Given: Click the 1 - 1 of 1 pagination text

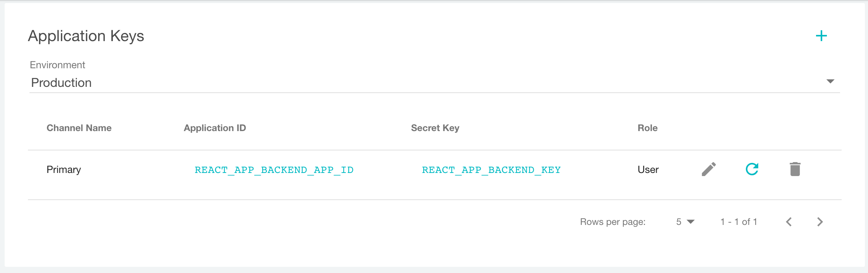Looking at the screenshot, I should tap(739, 221).
